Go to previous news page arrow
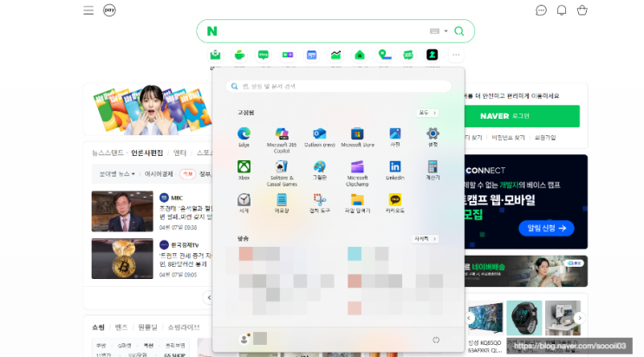 209,297
